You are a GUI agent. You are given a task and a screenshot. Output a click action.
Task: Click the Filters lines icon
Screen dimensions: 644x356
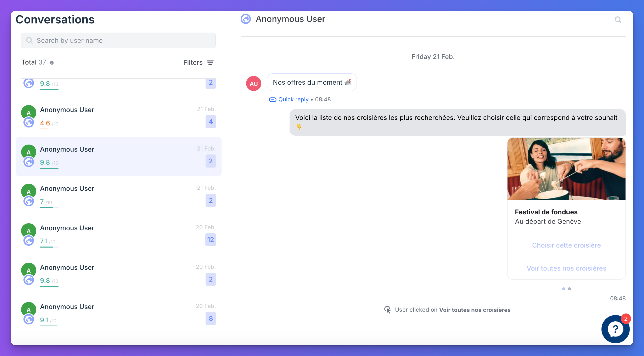click(210, 63)
